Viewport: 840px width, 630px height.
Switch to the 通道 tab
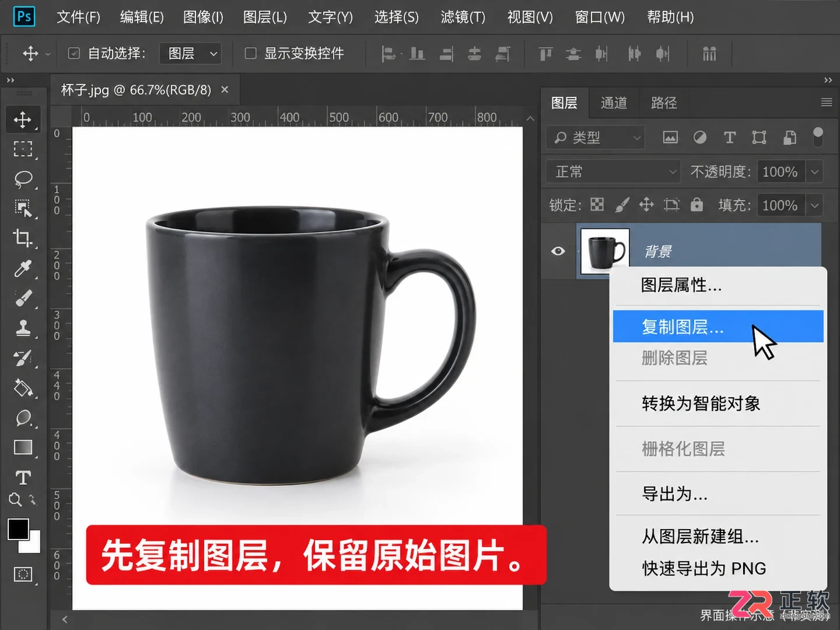(614, 103)
